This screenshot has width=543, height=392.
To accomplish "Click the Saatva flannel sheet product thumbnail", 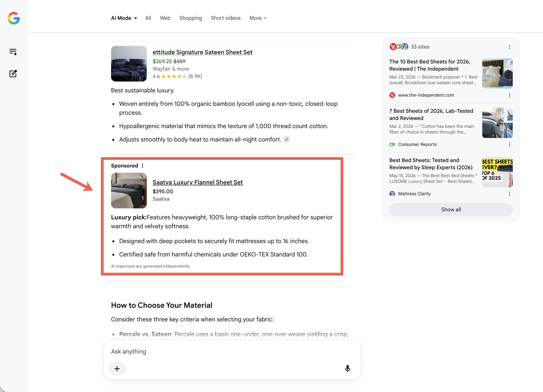I will pyautogui.click(x=129, y=191).
